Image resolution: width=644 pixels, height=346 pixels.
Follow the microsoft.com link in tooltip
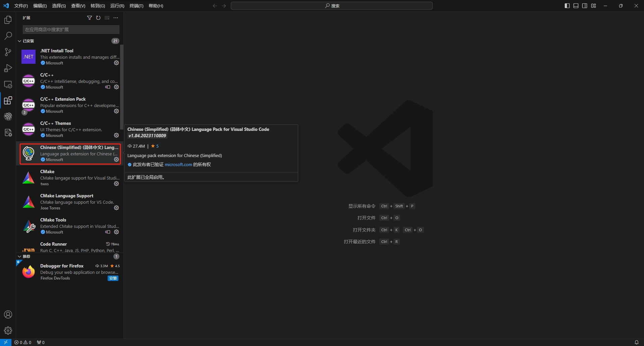(178, 164)
